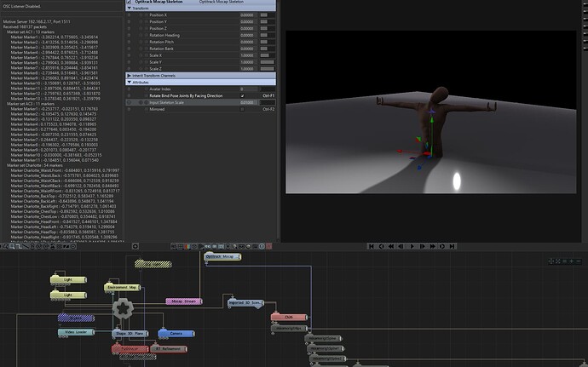588x367 pixels.
Task: Enable the Mirrored checkbox
Action: [x=242, y=110]
